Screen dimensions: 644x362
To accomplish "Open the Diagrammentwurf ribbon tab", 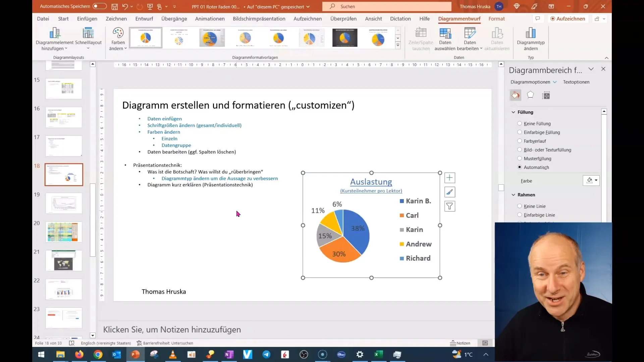I will coord(459,18).
